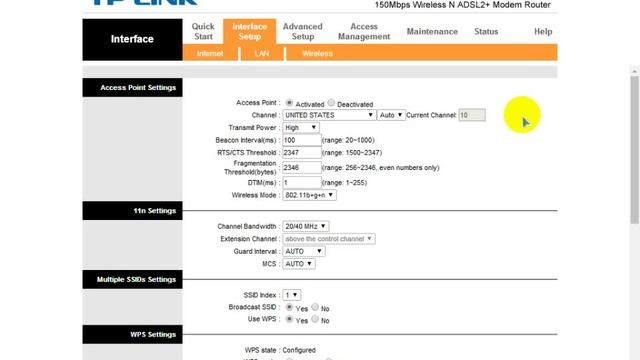This screenshot has height=360, width=640.
Task: Open the Help tab
Action: [x=543, y=31]
